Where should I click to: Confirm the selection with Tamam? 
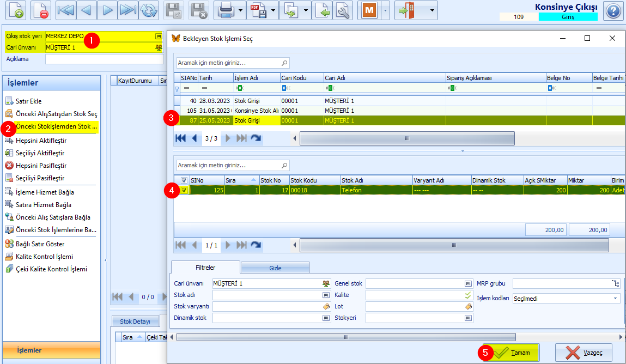tap(511, 353)
